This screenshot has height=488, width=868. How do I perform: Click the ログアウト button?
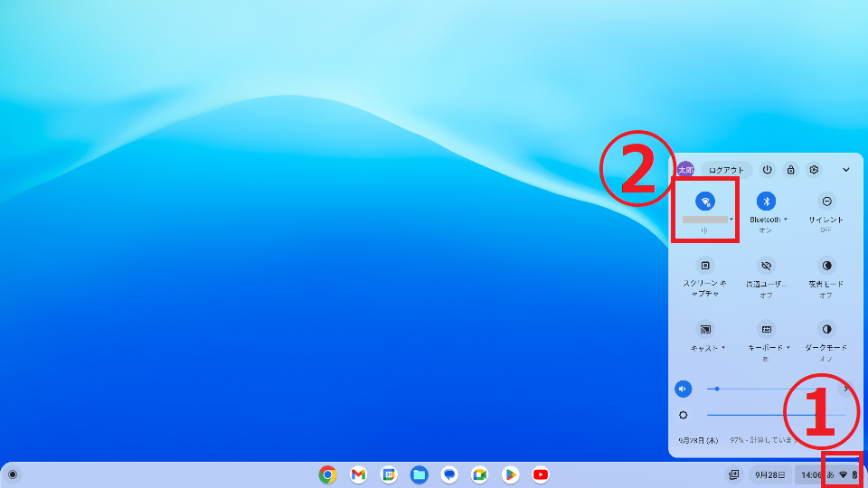(726, 170)
